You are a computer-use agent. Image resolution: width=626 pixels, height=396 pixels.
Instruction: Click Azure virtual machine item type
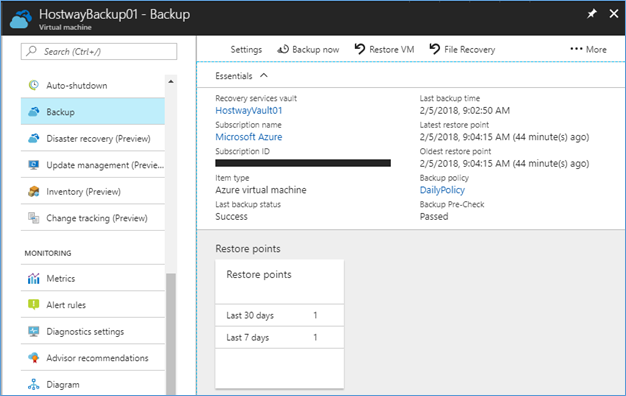[x=261, y=190]
